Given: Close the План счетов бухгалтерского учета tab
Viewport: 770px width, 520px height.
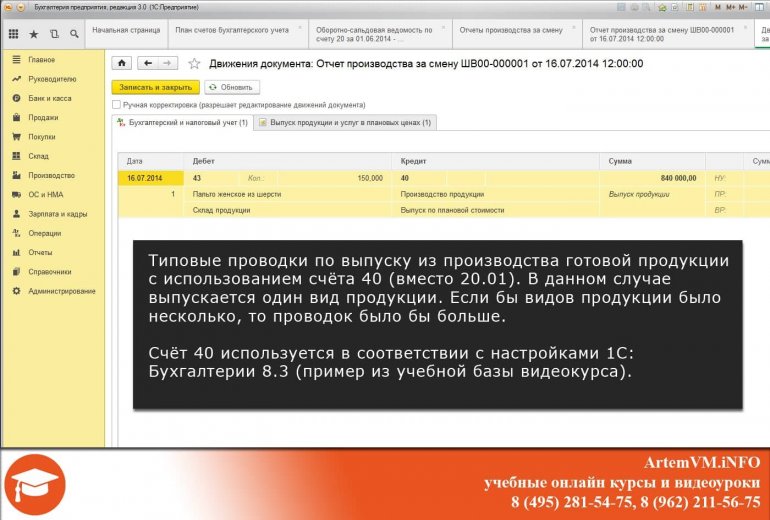Looking at the screenshot, I should (x=300, y=27).
